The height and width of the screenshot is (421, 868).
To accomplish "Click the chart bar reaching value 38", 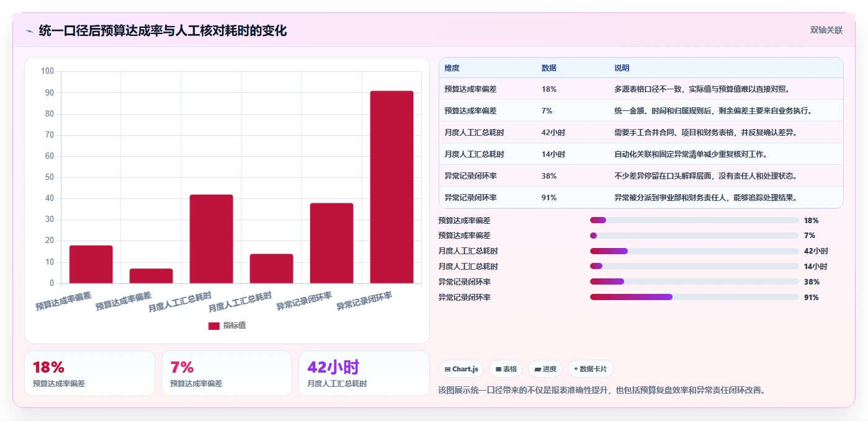I will click(x=331, y=243).
